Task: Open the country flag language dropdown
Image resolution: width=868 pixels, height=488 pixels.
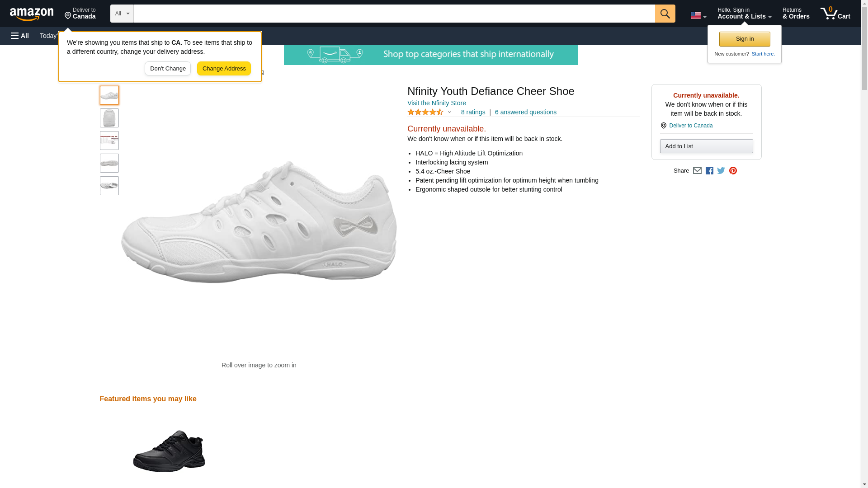Action: pos(698,15)
